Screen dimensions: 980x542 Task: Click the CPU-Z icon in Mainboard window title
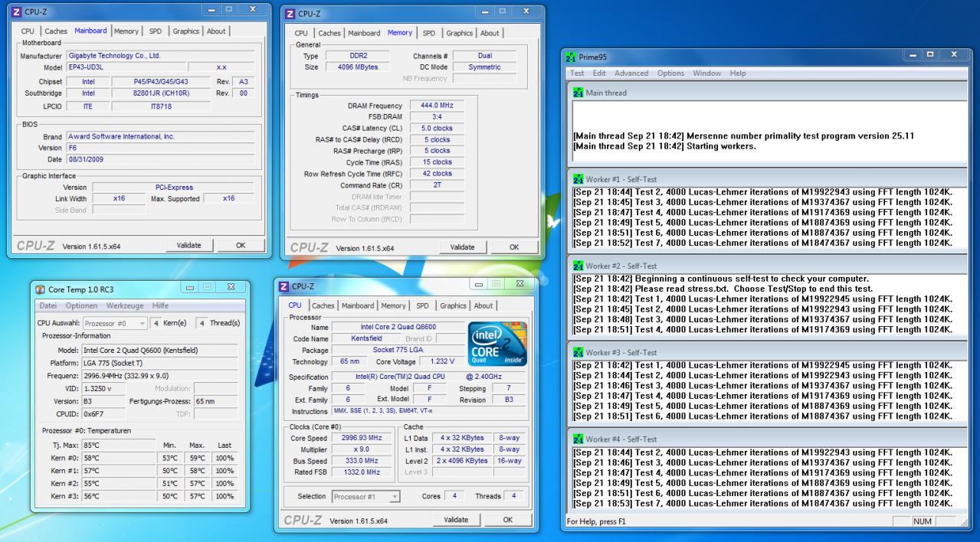point(18,11)
